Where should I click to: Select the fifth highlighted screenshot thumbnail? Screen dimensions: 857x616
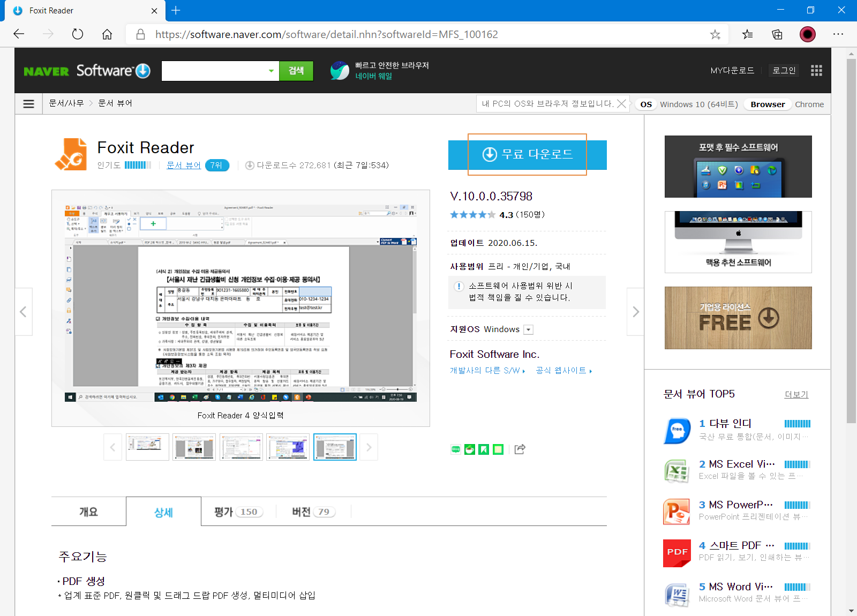335,447
